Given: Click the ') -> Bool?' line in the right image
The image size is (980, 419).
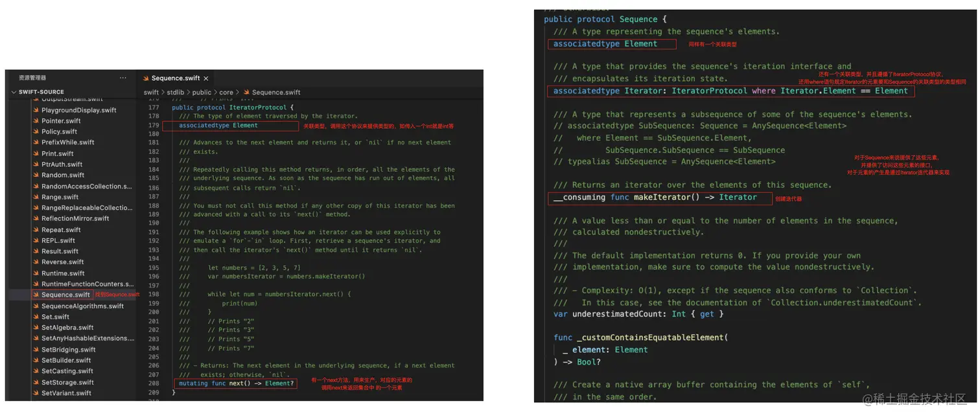Looking at the screenshot, I should [577, 361].
